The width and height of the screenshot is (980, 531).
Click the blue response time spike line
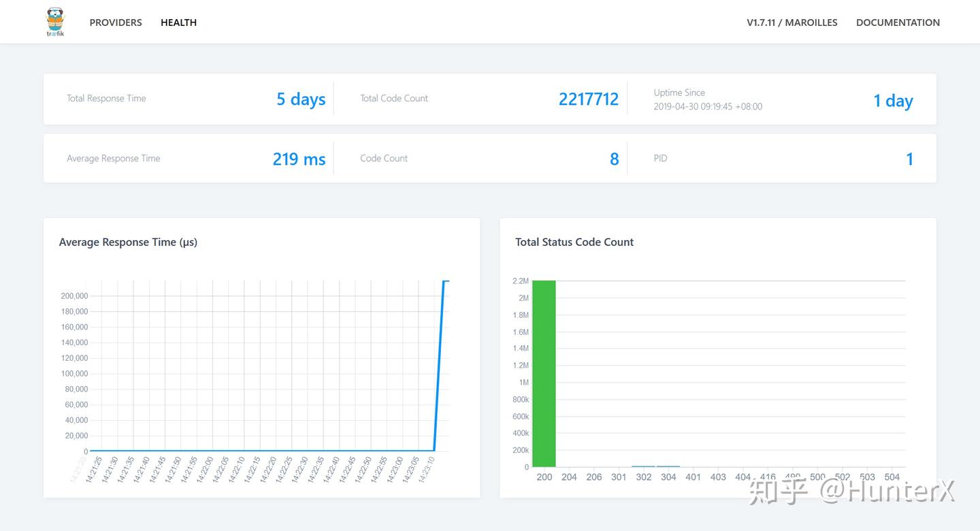[x=439, y=366]
